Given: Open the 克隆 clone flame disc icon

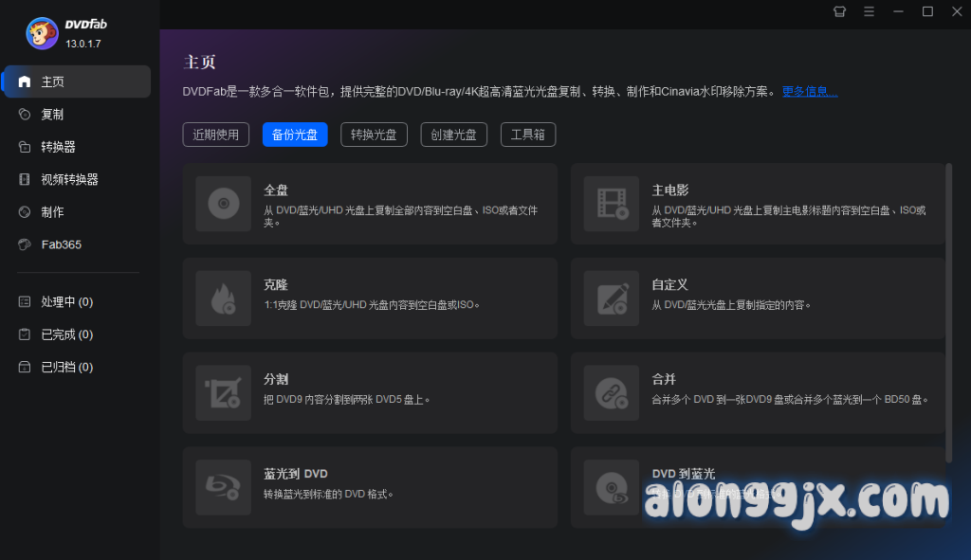Looking at the screenshot, I should [223, 298].
